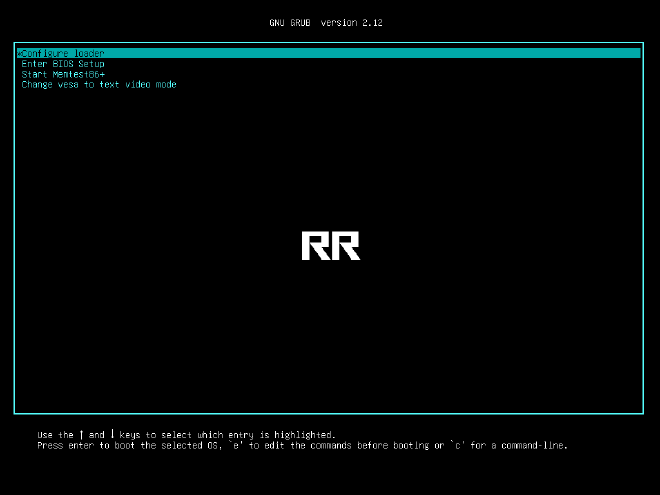660x495 pixels.
Task: Click the RR logo in the center
Action: click(x=330, y=246)
